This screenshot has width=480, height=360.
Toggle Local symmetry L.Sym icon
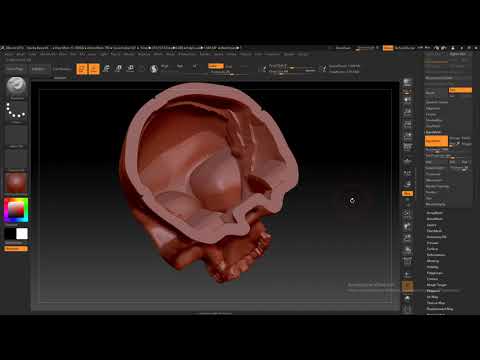pyautogui.click(x=407, y=184)
